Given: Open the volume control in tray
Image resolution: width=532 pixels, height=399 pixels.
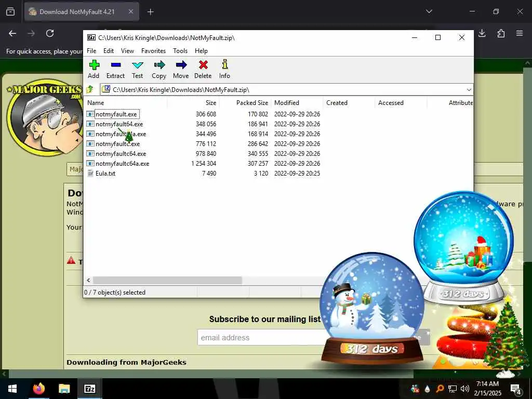Looking at the screenshot, I should point(465,389).
